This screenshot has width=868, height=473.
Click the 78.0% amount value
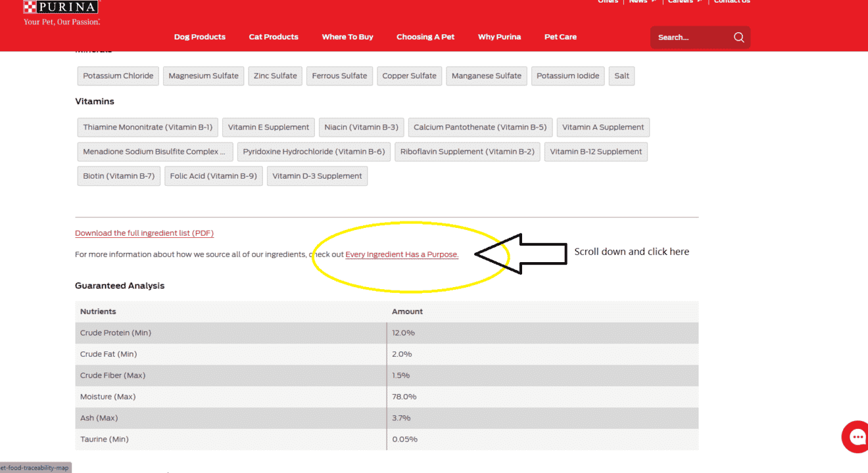point(404,397)
